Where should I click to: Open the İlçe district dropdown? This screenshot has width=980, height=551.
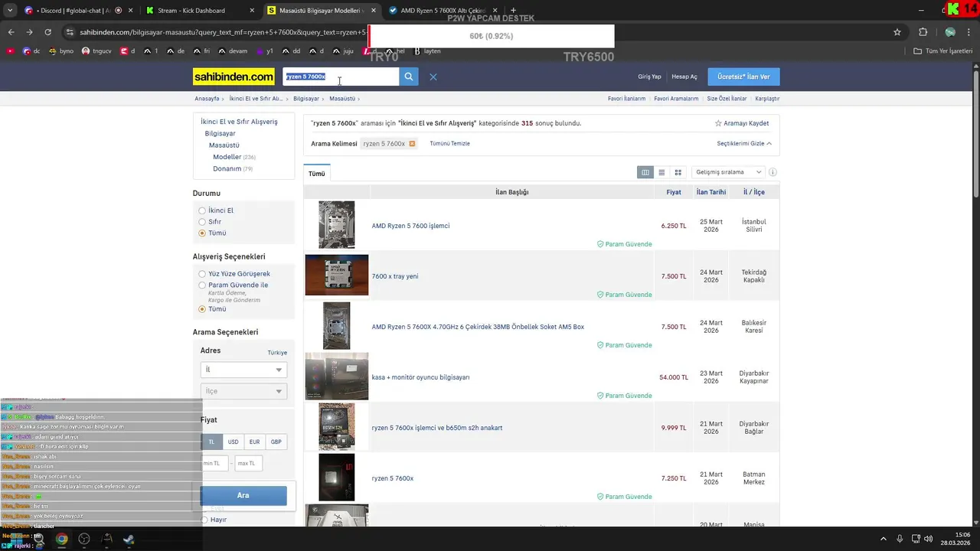tap(243, 391)
